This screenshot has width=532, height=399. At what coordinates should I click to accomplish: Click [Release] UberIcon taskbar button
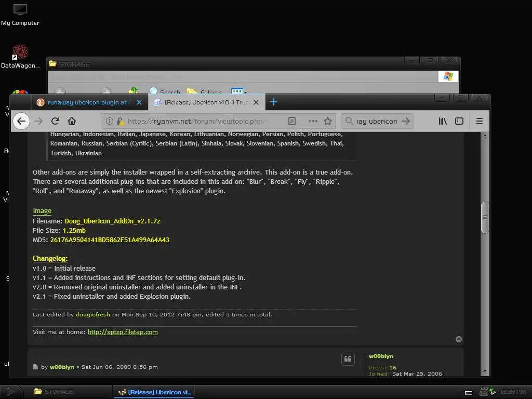[x=154, y=392]
